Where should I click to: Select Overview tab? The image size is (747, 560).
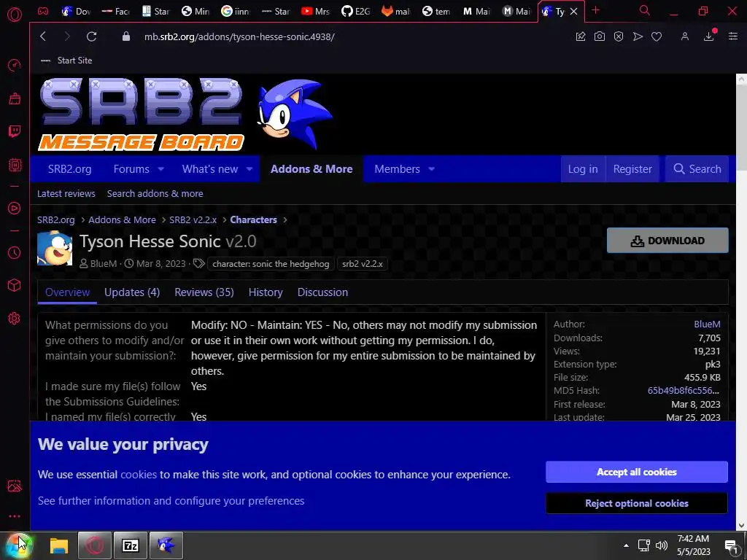(x=67, y=292)
